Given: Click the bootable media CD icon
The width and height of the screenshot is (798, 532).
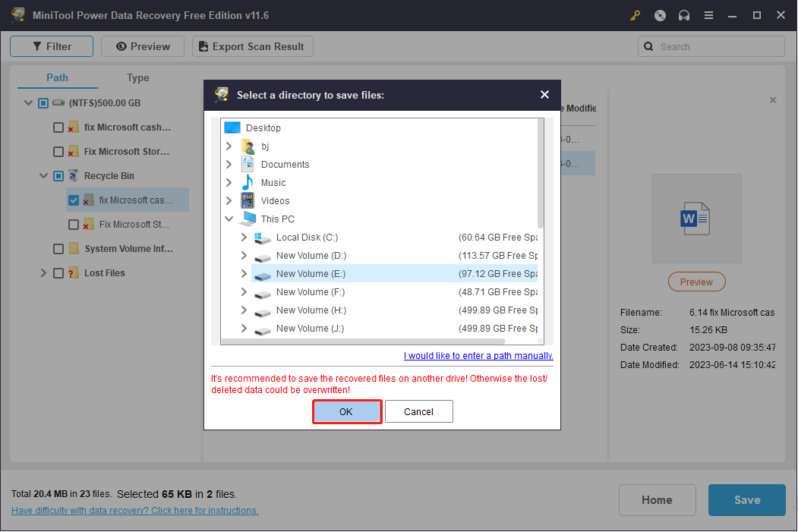Looking at the screenshot, I should (659, 15).
